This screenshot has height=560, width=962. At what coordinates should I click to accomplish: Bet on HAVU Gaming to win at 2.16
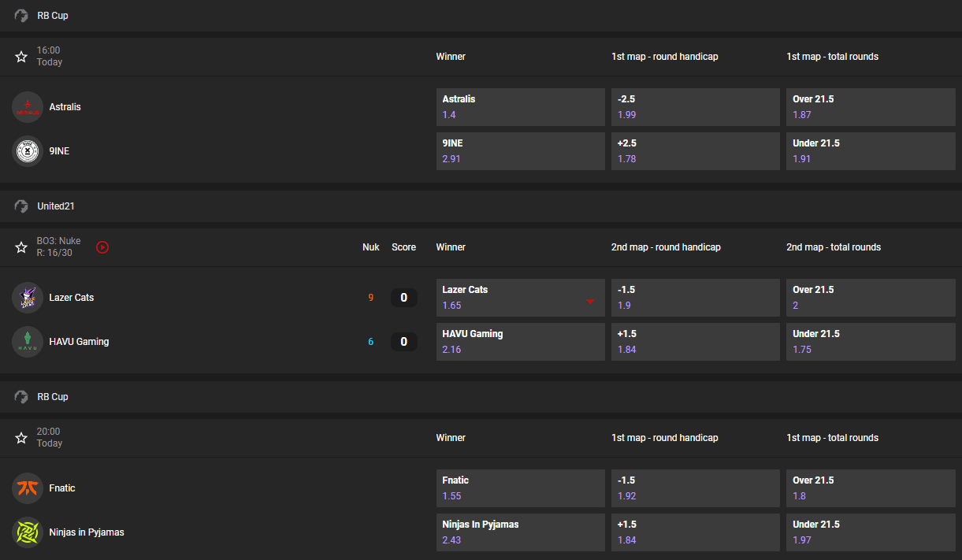pos(521,342)
